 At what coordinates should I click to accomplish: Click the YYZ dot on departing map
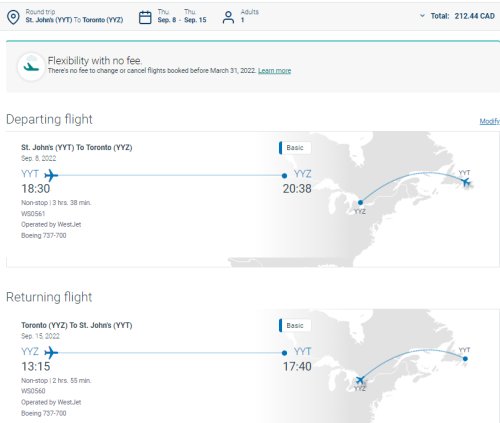360,202
